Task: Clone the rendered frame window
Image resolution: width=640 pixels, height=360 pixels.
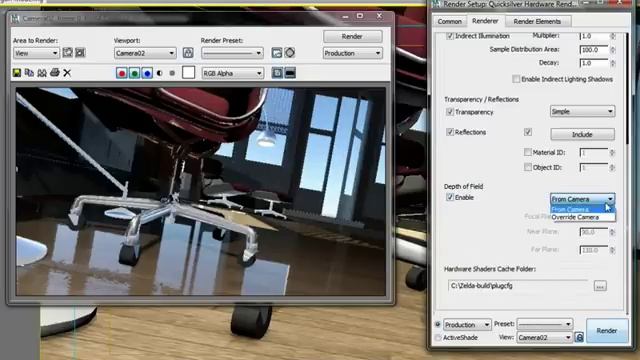Action: tap(42, 73)
